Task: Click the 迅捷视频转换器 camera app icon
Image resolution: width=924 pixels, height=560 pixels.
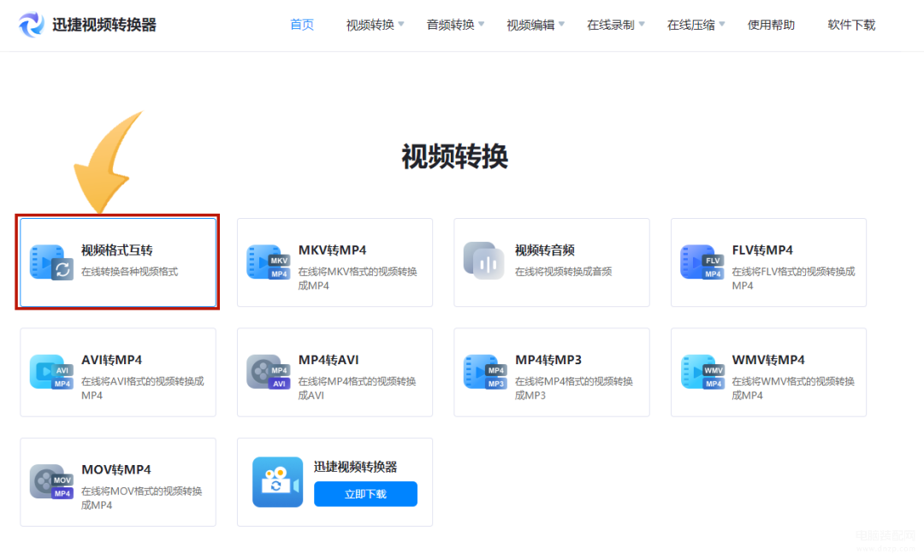Action: [277, 481]
